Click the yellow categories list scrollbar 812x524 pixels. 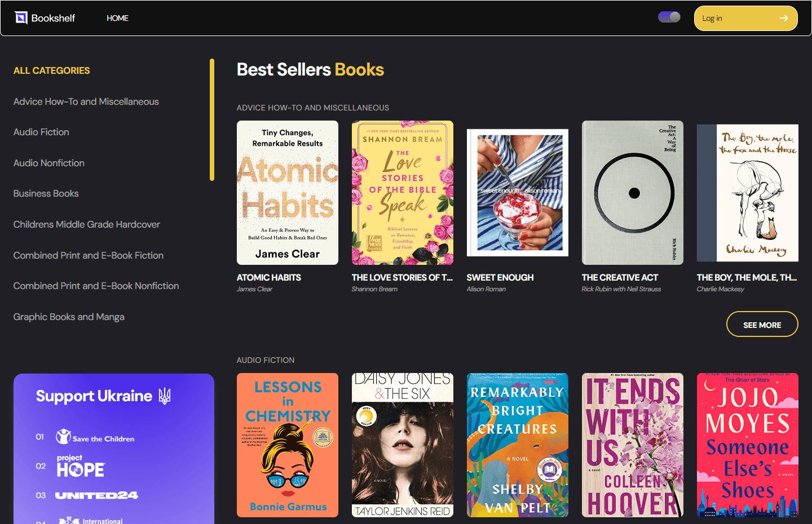point(212,119)
